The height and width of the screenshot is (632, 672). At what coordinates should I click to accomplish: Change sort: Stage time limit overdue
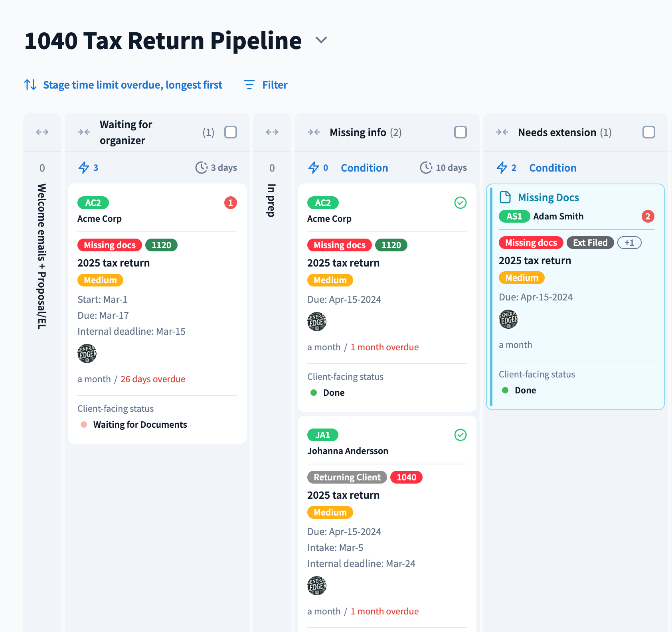click(x=132, y=85)
